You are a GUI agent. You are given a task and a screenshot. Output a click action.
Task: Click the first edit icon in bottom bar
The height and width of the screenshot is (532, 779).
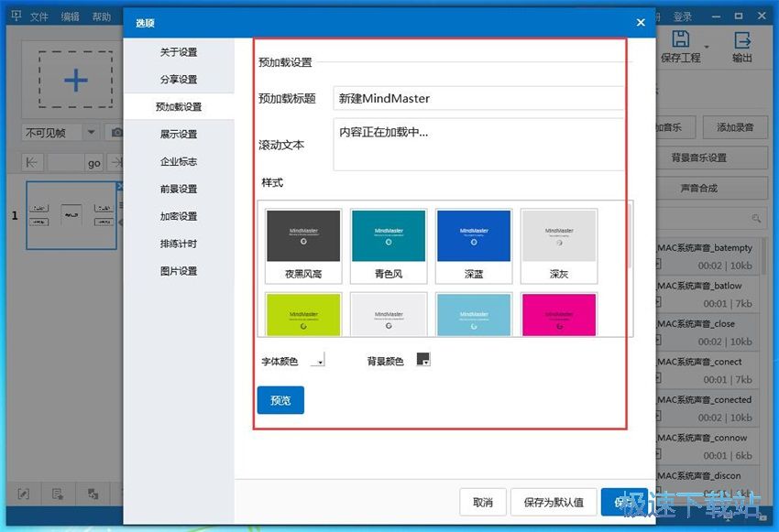[x=23, y=494]
